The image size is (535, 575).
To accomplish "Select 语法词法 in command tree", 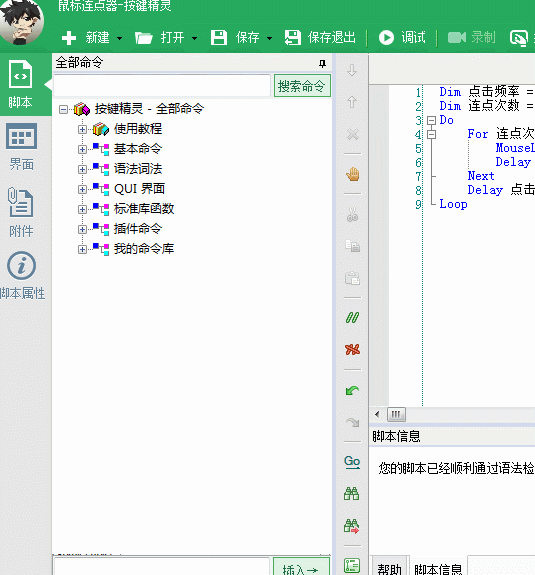I will [x=138, y=169].
